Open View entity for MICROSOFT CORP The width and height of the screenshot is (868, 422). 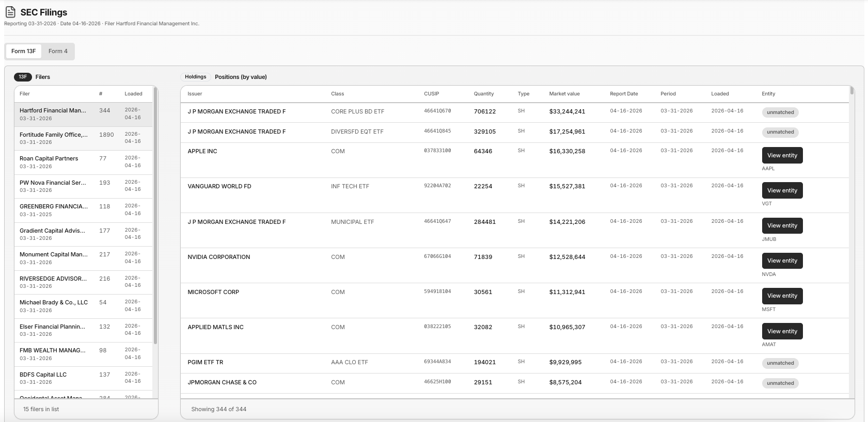pyautogui.click(x=782, y=296)
